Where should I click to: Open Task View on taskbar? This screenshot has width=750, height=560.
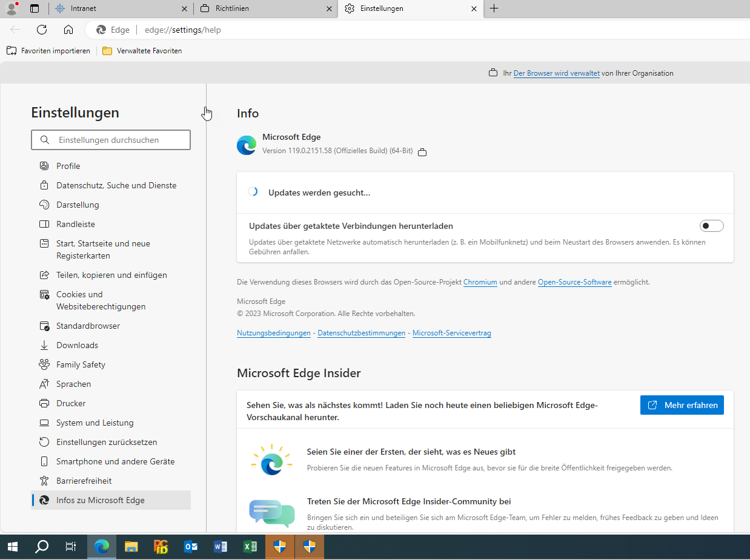(71, 547)
